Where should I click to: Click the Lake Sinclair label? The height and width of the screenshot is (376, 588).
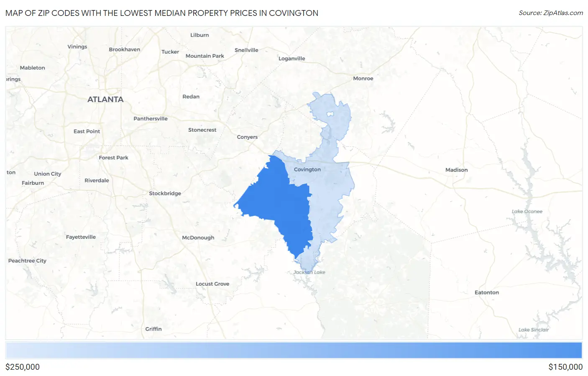(534, 330)
